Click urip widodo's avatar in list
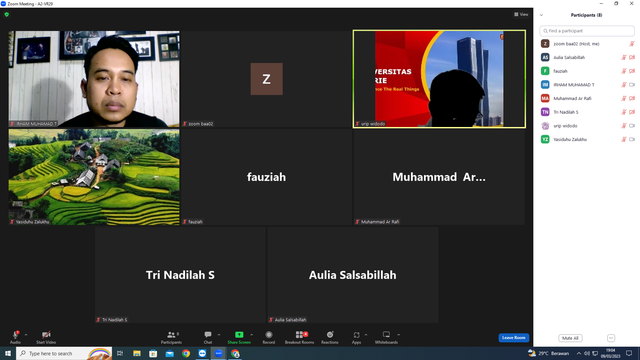The image size is (640, 360). 545,126
